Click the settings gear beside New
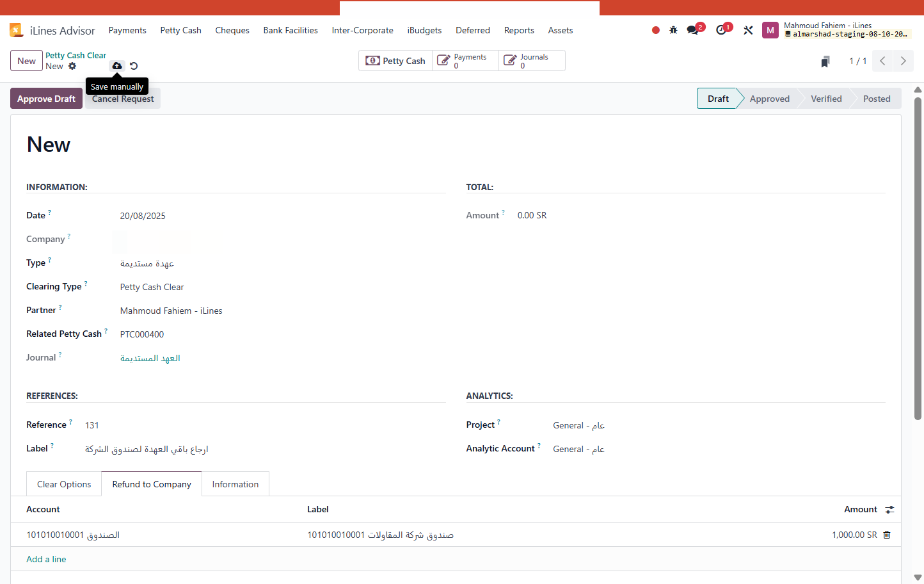Screen dimensions: 924x584 tap(72, 66)
